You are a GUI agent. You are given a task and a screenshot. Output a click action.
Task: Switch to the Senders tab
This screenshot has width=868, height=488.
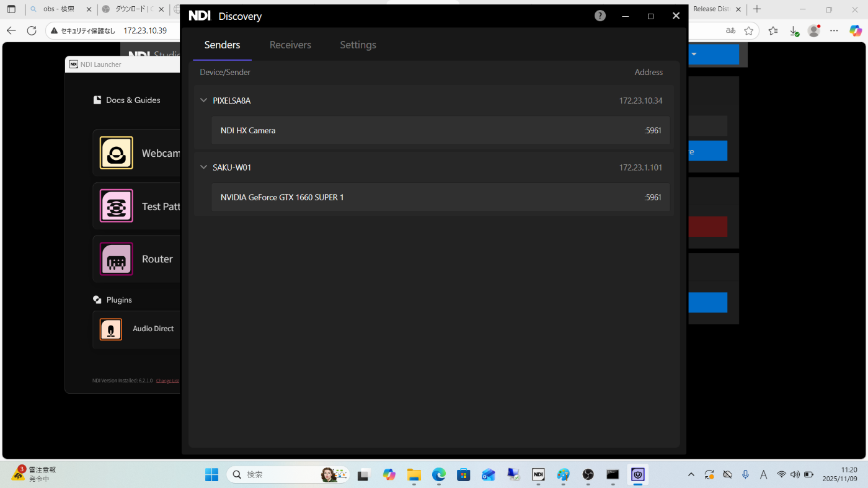(222, 45)
